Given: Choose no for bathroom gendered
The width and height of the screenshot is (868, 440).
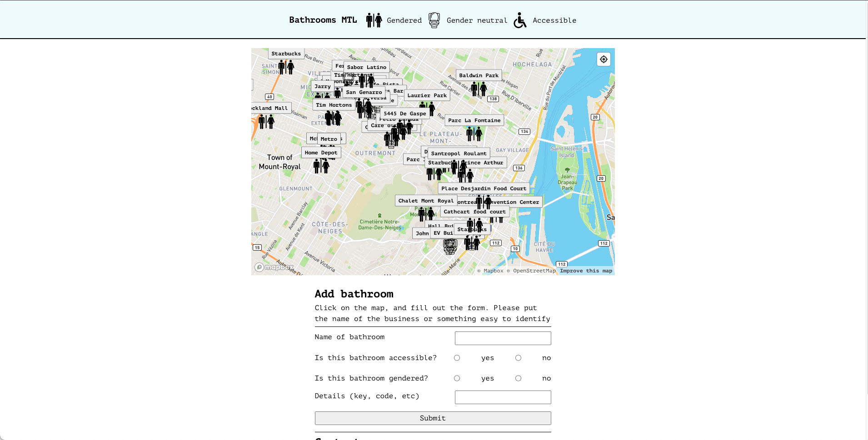Looking at the screenshot, I should [518, 378].
